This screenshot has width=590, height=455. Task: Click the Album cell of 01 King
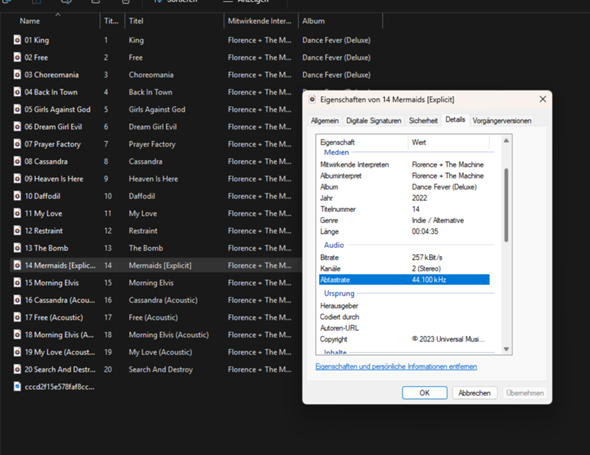336,40
